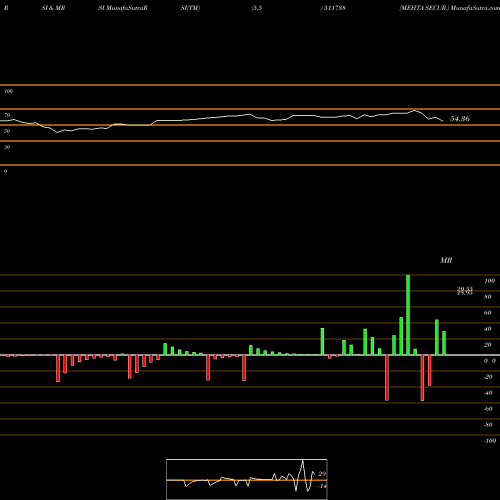The height and width of the screenshot is (500, 500).
Task: Click the 'SI & MR' header label
Action: click(53, 8)
